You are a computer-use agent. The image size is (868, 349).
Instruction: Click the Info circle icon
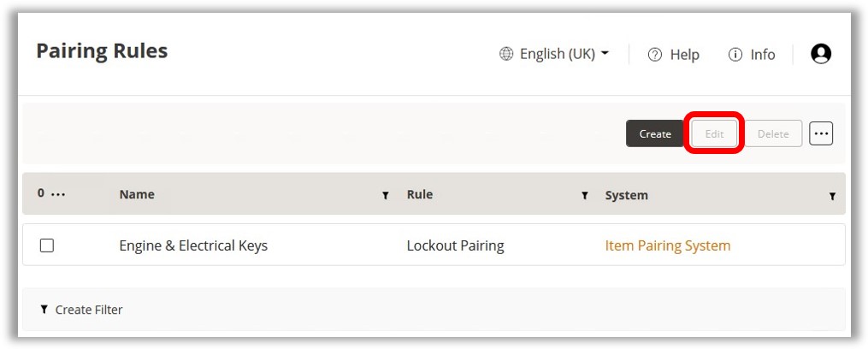pos(735,54)
